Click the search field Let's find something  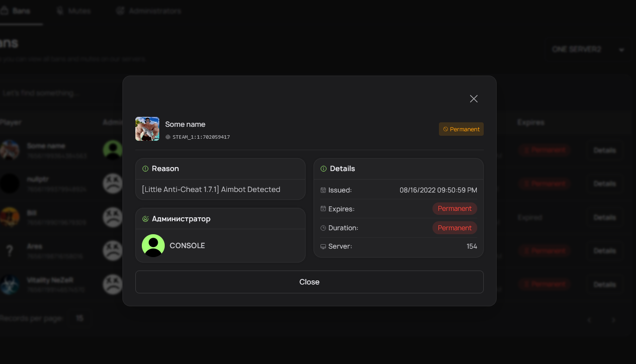[x=55, y=92]
